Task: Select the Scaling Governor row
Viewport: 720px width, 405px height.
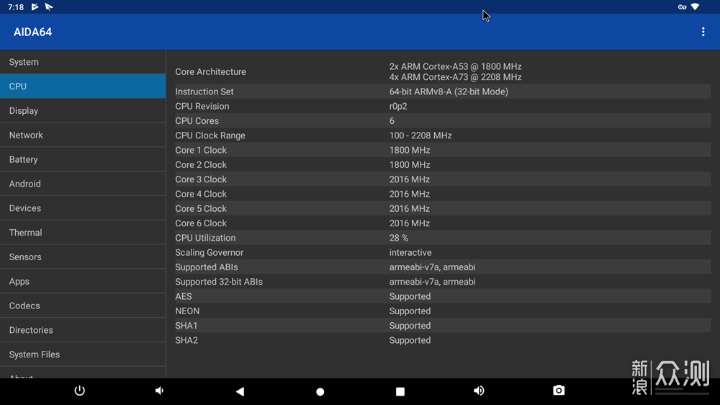Action: [x=440, y=253]
